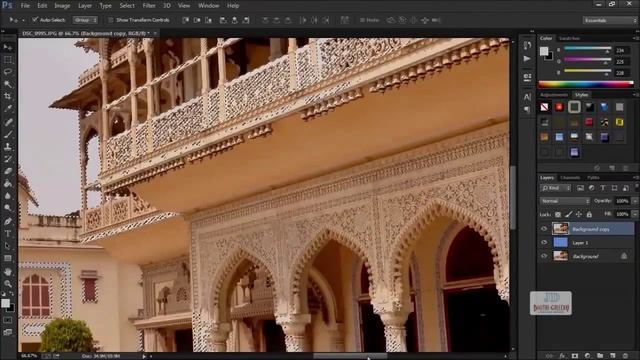Viewport: 640px width, 360px height.
Task: Hide the Background layer
Action: pyautogui.click(x=544, y=256)
